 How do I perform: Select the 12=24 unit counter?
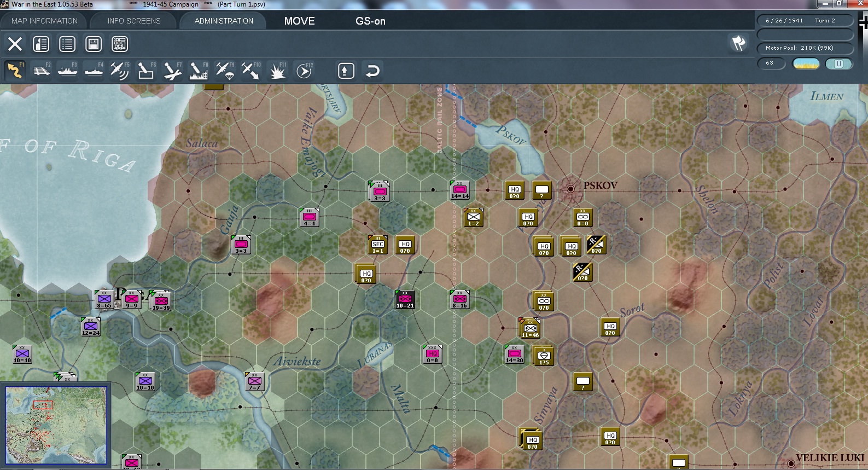(91, 327)
